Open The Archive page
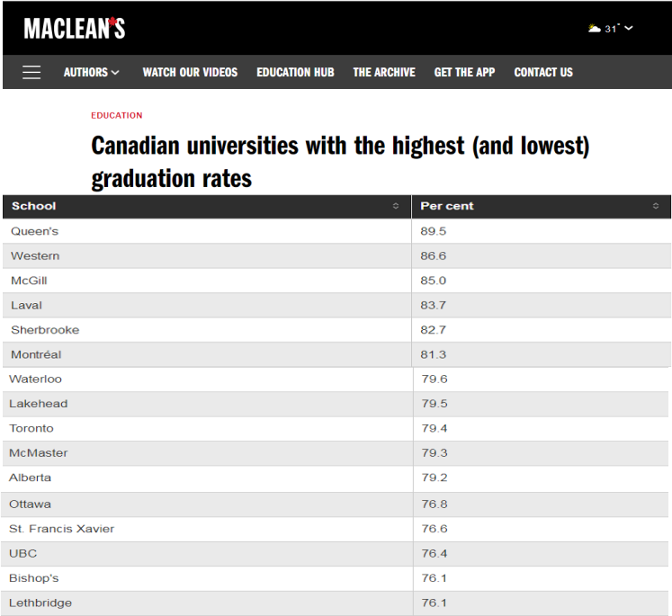 (384, 73)
